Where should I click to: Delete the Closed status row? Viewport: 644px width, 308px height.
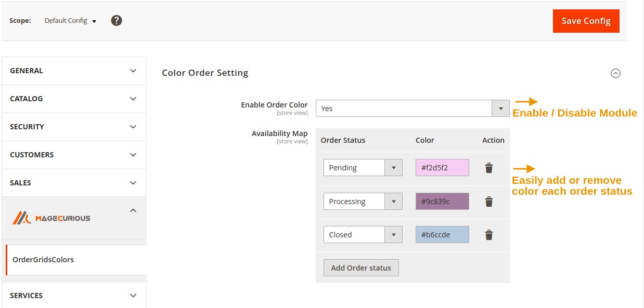tap(488, 234)
